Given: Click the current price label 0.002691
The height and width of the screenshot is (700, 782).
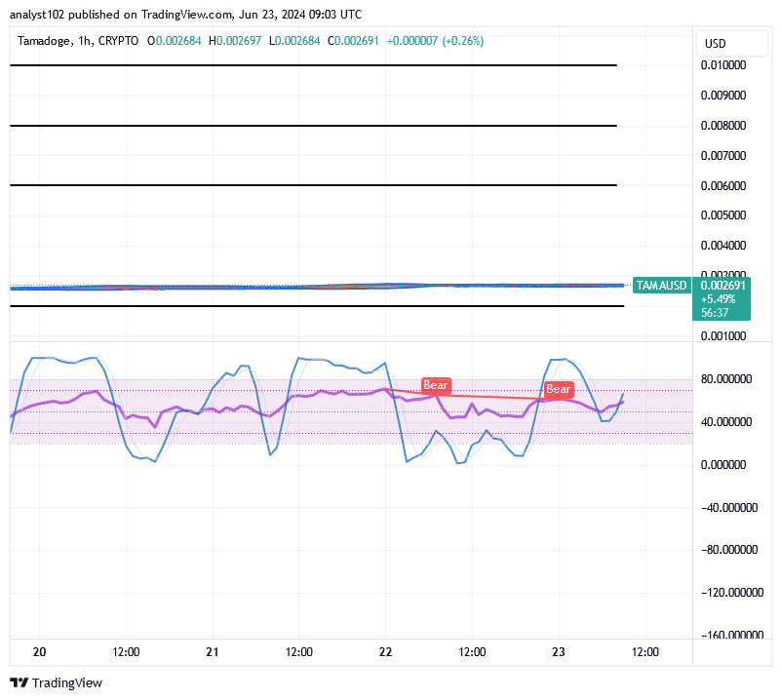Looking at the screenshot, I should coord(723,285).
